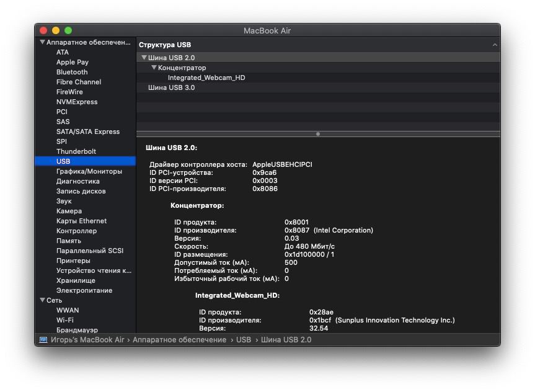Open Bluetooth in the sidebar
This screenshot has height=392, width=535.
click(72, 72)
